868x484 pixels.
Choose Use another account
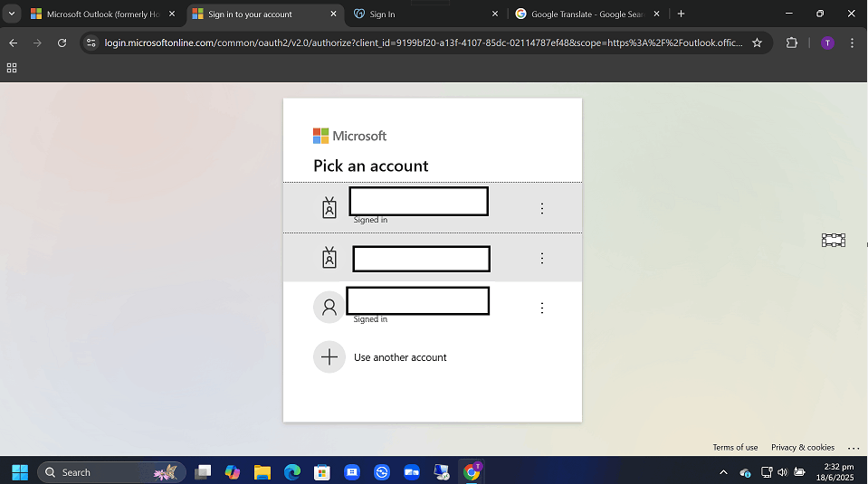click(x=400, y=357)
